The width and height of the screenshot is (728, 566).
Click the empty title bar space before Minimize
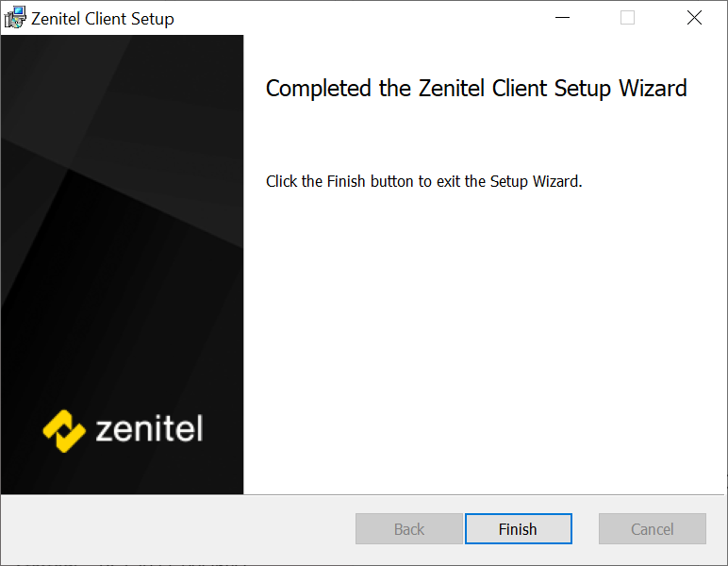pos(377,18)
